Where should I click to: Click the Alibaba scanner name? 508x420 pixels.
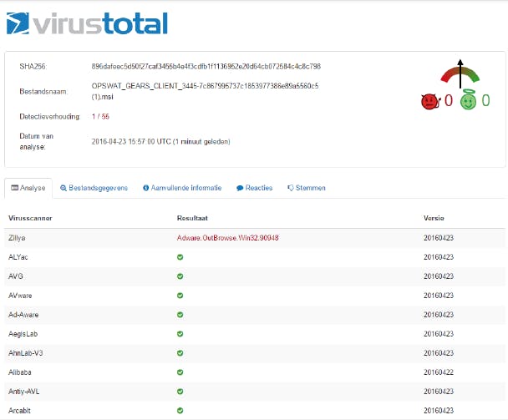coord(20,372)
